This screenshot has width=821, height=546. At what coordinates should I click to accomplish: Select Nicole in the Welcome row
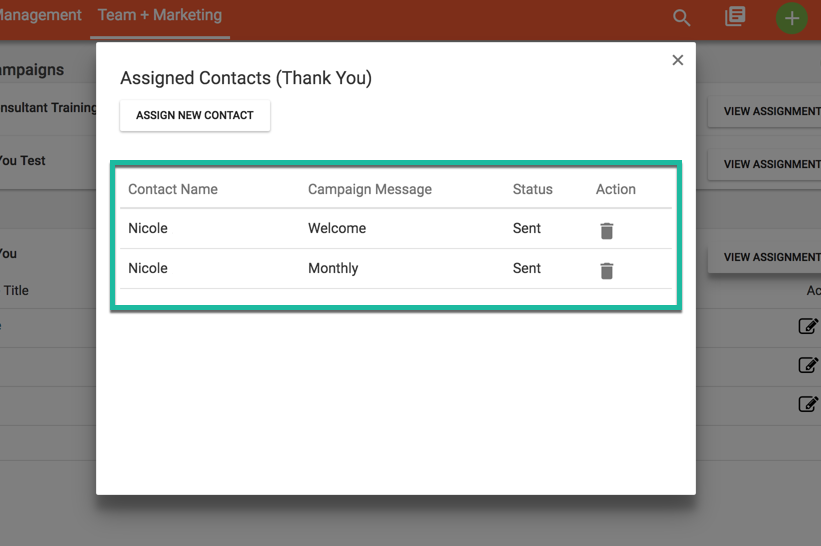pos(148,229)
